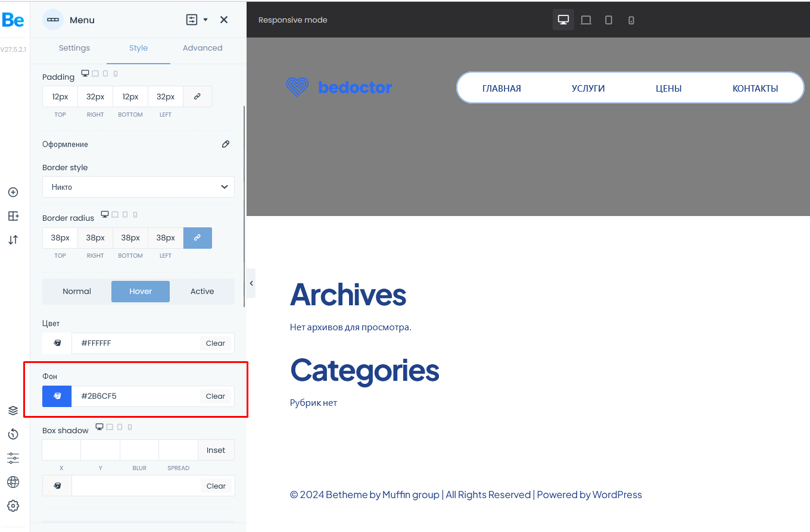Click the Menu element icon in header
Screen dimensions: 810x532
click(53, 20)
